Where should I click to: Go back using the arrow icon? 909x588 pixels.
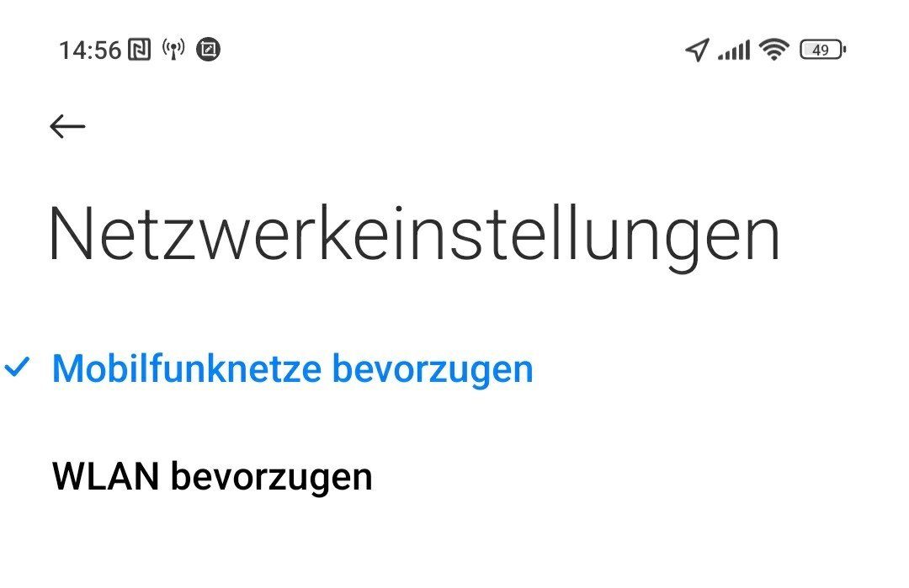67,126
